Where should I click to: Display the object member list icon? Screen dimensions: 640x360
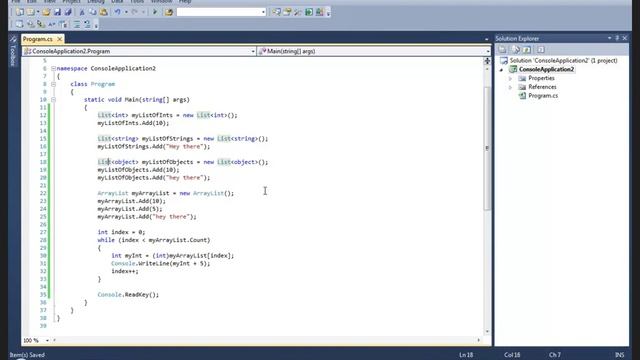(19, 24)
